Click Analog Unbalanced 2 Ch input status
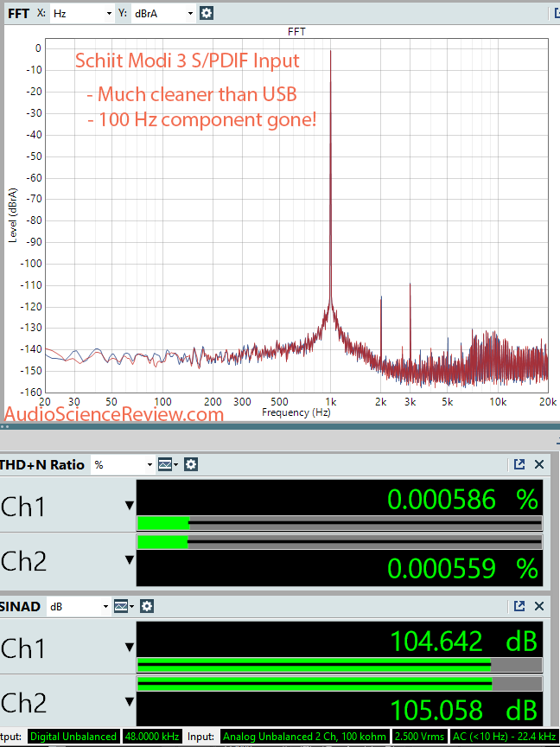The width and height of the screenshot is (560, 747). point(304,737)
